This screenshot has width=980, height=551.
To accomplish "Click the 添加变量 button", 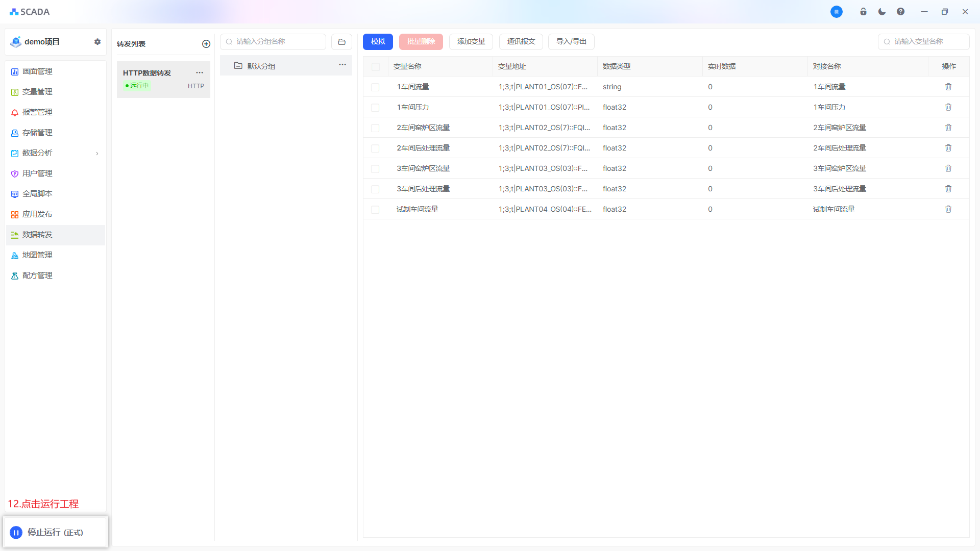I will click(471, 42).
